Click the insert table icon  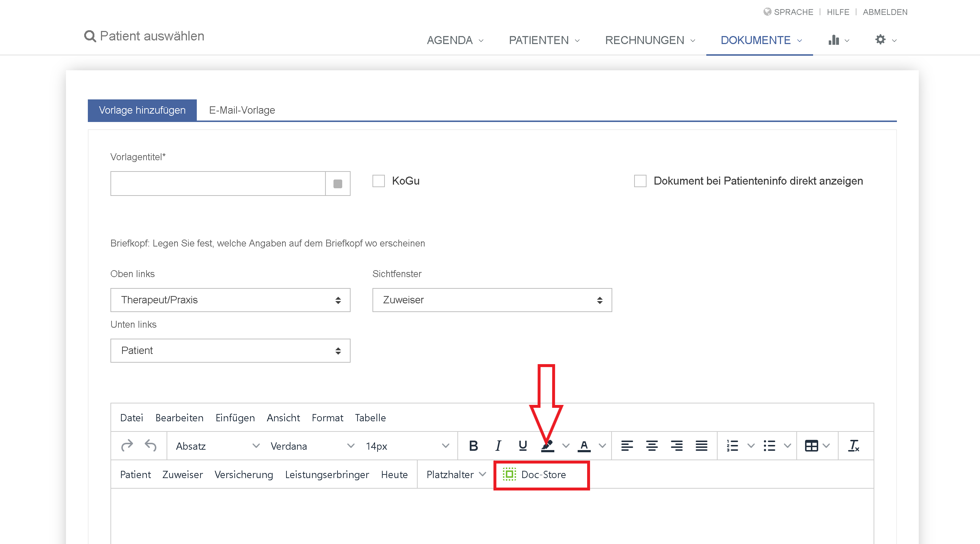811,446
